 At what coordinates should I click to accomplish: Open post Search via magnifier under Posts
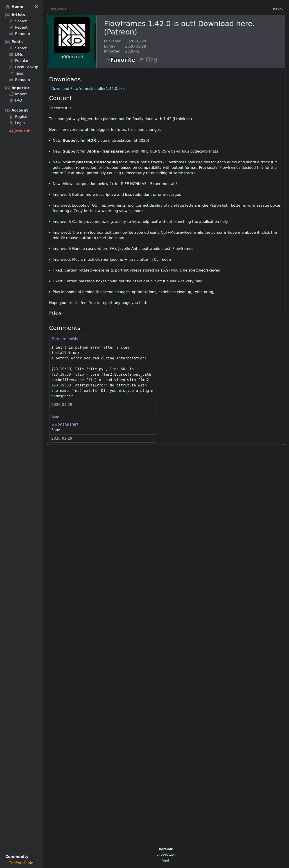pos(11,48)
